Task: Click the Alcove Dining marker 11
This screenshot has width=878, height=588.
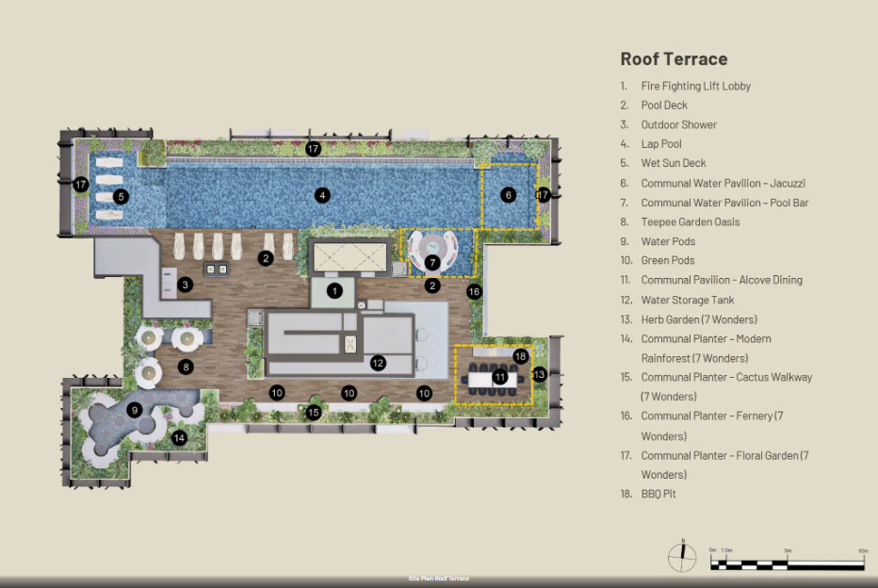Action: tap(499, 378)
